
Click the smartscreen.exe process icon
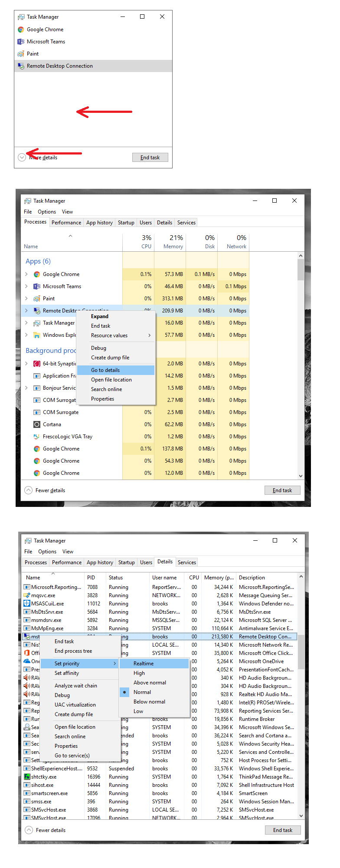[27, 793]
